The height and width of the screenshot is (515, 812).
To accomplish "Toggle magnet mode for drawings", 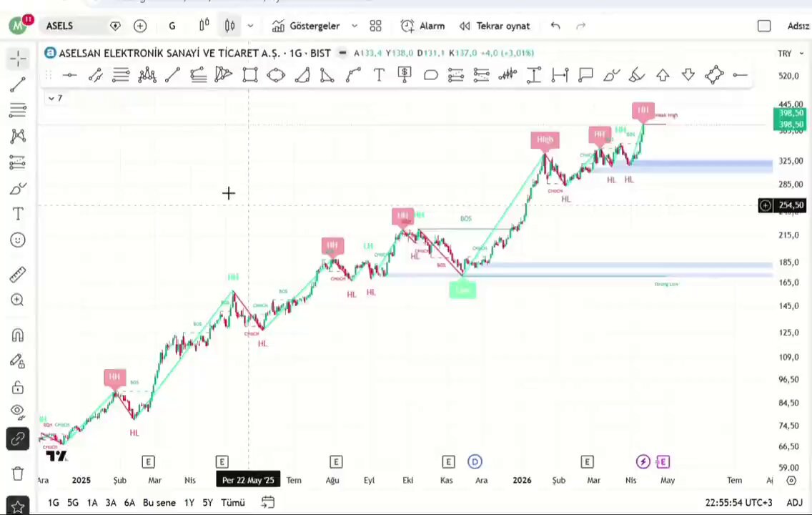I will pyautogui.click(x=18, y=335).
